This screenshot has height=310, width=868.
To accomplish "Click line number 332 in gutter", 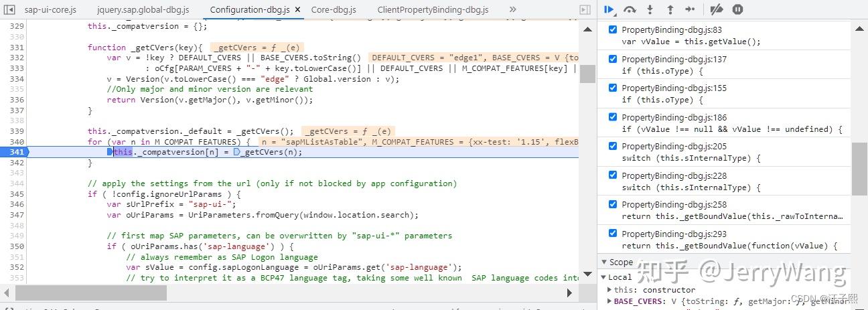I will pos(17,58).
